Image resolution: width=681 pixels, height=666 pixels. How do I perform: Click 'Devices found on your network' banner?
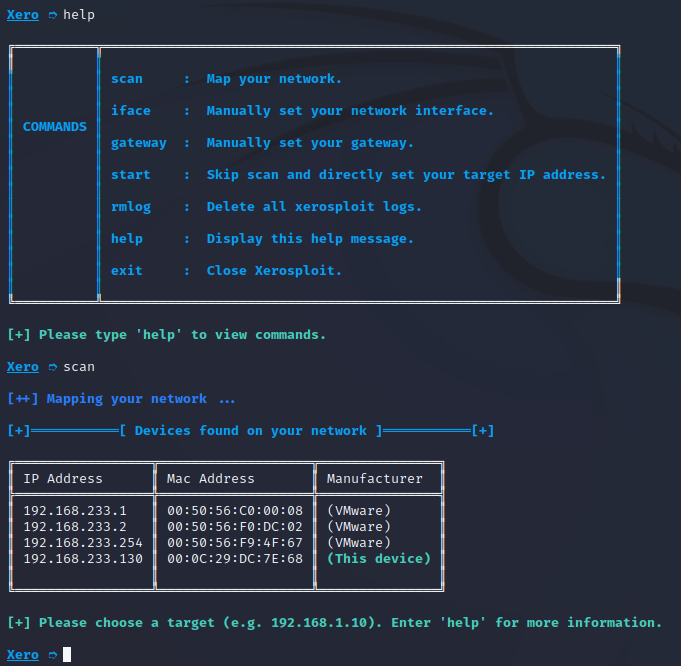coord(251,431)
